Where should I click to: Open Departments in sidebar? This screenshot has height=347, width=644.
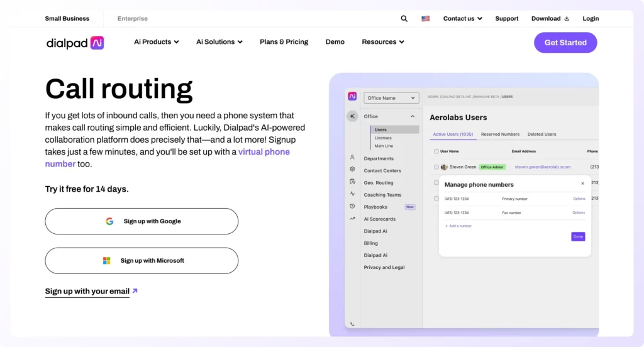click(378, 158)
